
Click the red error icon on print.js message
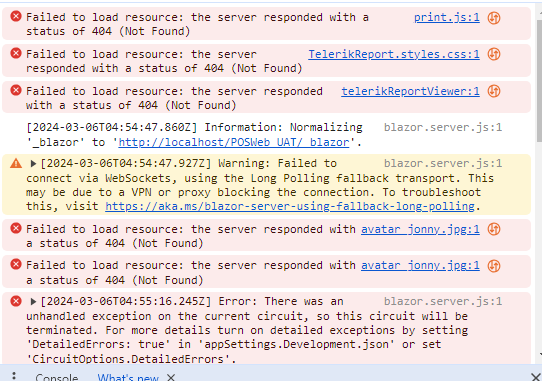click(16, 16)
